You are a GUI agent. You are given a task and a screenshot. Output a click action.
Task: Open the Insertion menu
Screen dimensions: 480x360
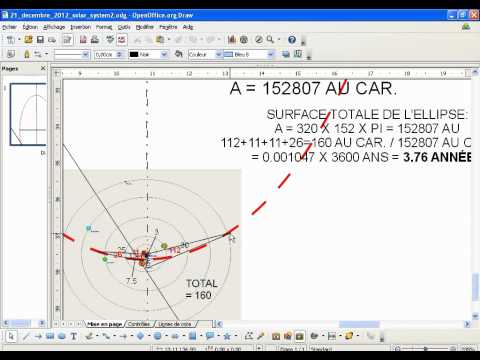click(x=81, y=27)
